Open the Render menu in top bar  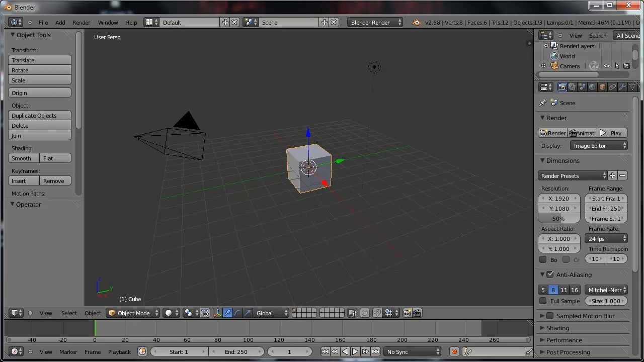81,22
